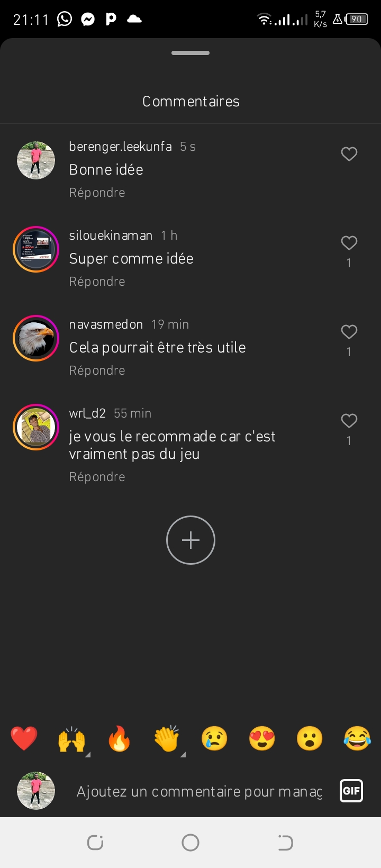Focus the add comment text field
The image size is (381, 868).
[x=199, y=791]
